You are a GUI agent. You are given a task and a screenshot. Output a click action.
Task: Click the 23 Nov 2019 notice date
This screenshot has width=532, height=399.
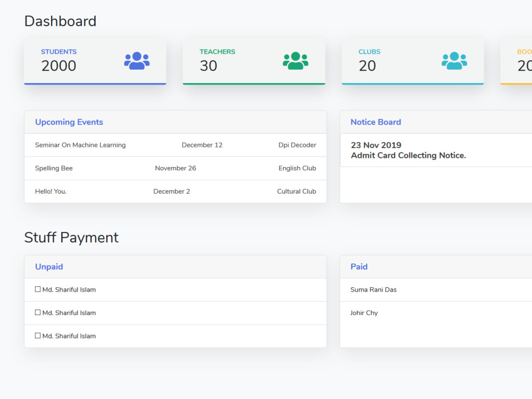tap(376, 145)
